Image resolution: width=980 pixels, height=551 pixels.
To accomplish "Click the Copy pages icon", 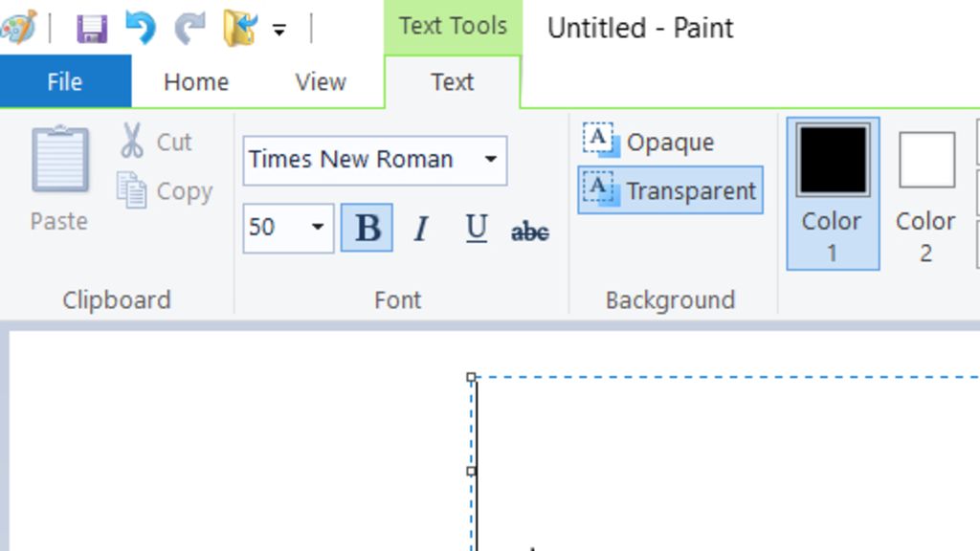I will click(x=132, y=190).
